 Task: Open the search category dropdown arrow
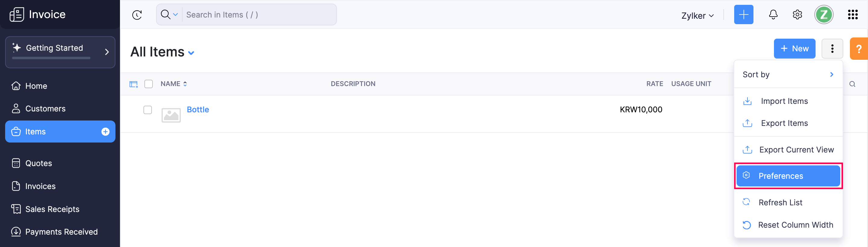click(175, 14)
